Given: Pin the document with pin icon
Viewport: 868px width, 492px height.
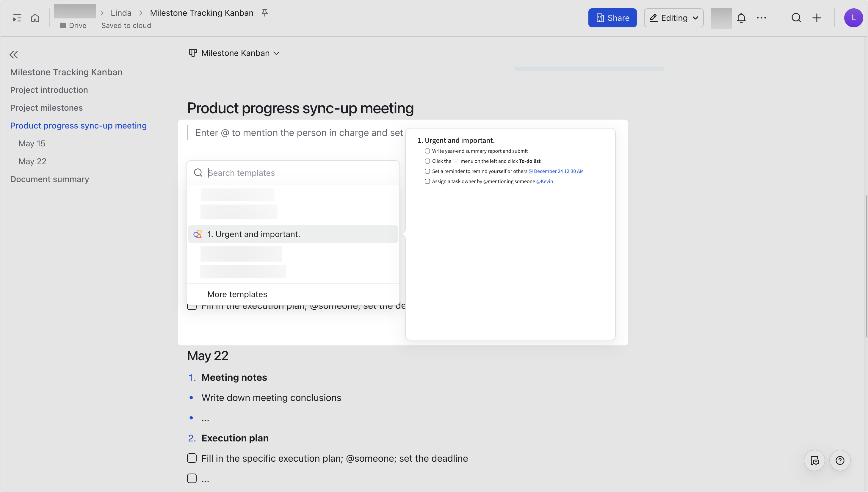Looking at the screenshot, I should (265, 13).
